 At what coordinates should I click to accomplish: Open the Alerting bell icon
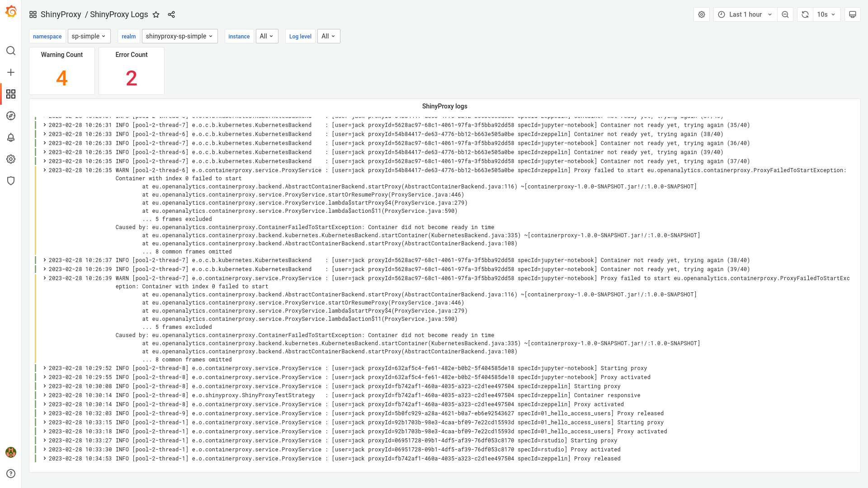[x=11, y=137]
